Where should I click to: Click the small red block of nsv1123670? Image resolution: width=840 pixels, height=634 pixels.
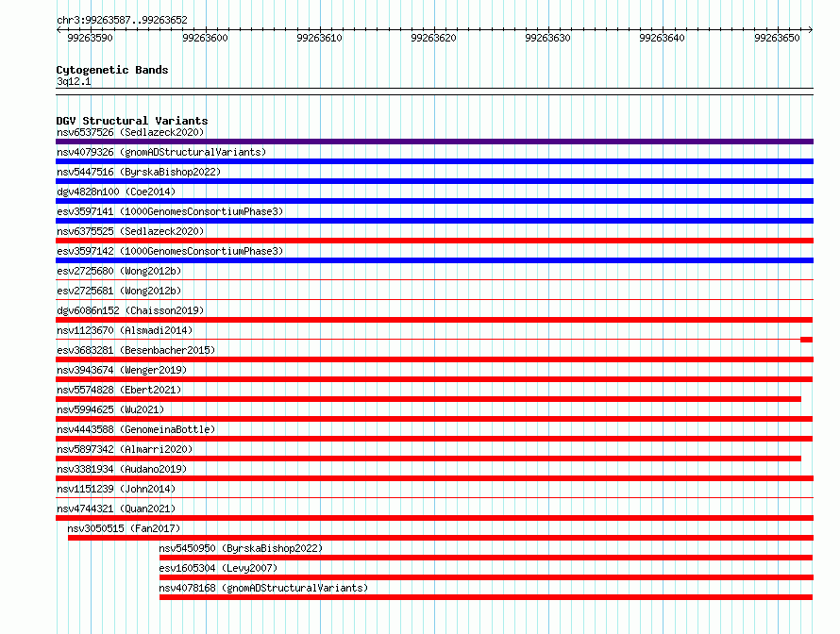(806, 340)
